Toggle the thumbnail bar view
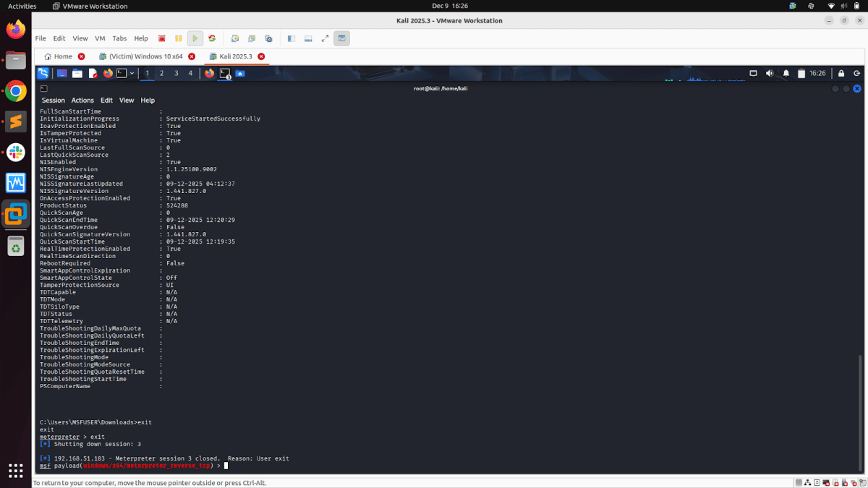 [x=307, y=38]
